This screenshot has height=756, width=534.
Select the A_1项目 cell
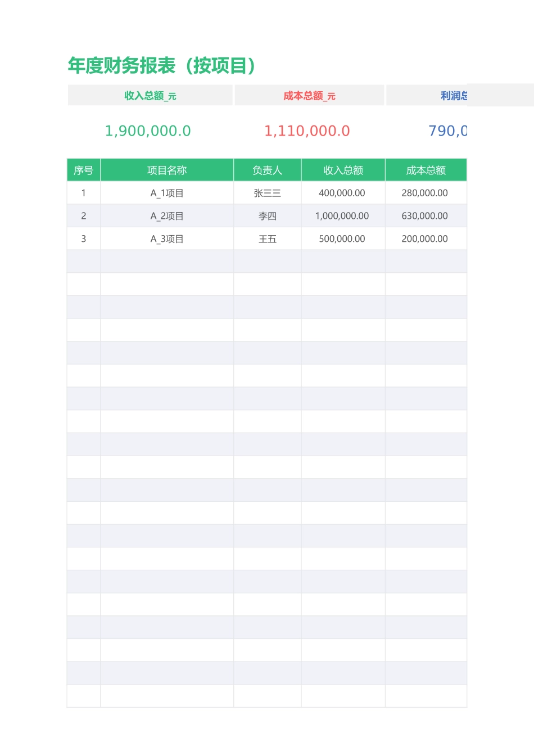[x=167, y=193]
